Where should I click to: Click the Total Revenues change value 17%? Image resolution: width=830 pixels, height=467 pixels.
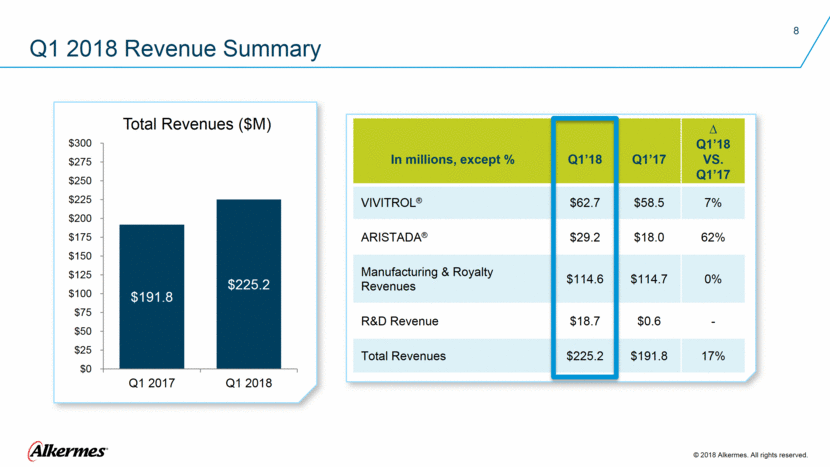pyautogui.click(x=713, y=356)
